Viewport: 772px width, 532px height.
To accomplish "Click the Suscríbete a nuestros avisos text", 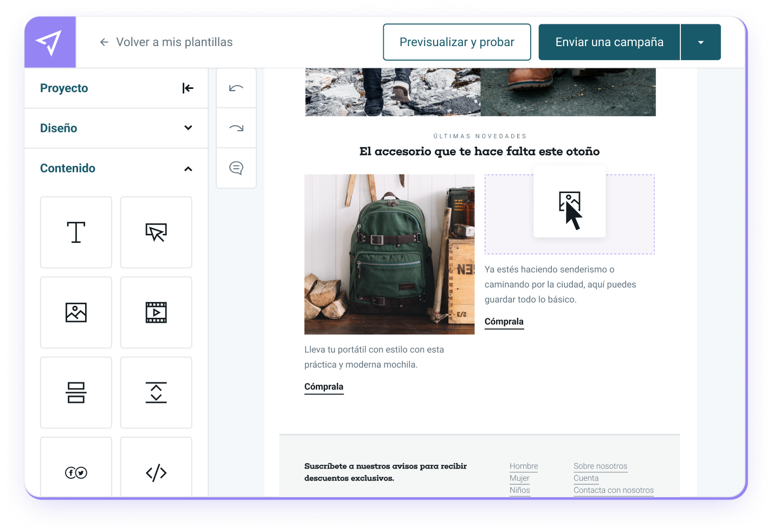I will pos(385,472).
